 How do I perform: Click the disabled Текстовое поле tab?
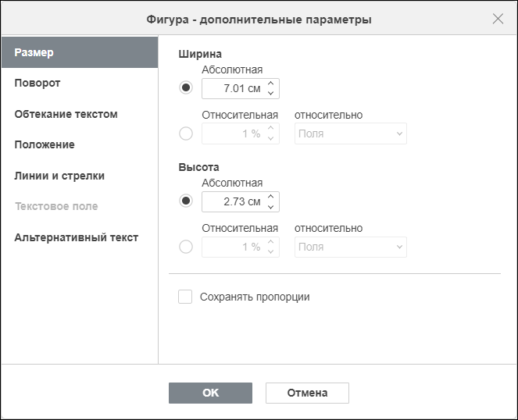(80, 206)
